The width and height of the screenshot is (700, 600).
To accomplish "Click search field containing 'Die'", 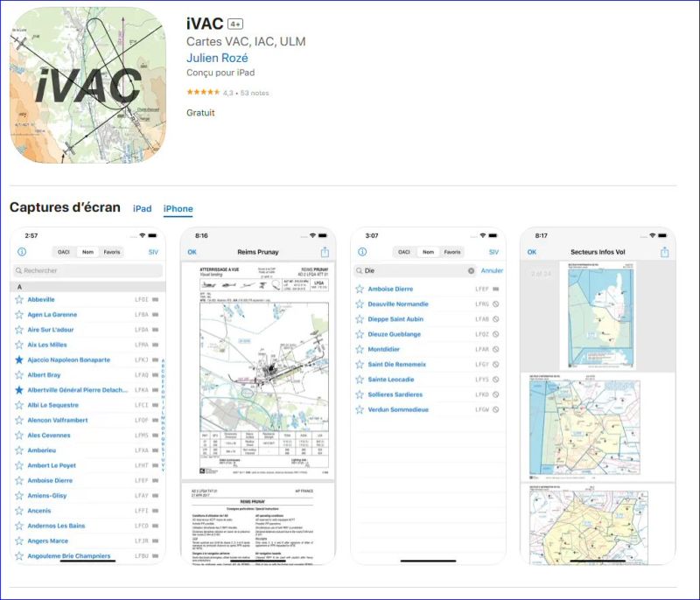I will pos(415,270).
